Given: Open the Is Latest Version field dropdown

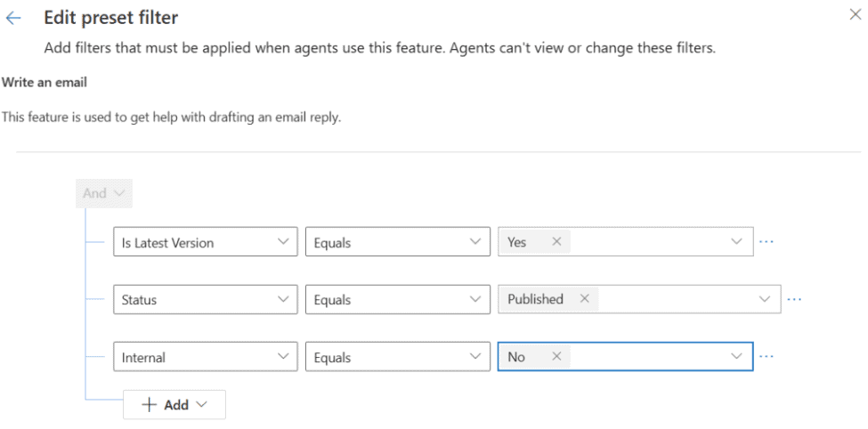Looking at the screenshot, I should point(206,242).
